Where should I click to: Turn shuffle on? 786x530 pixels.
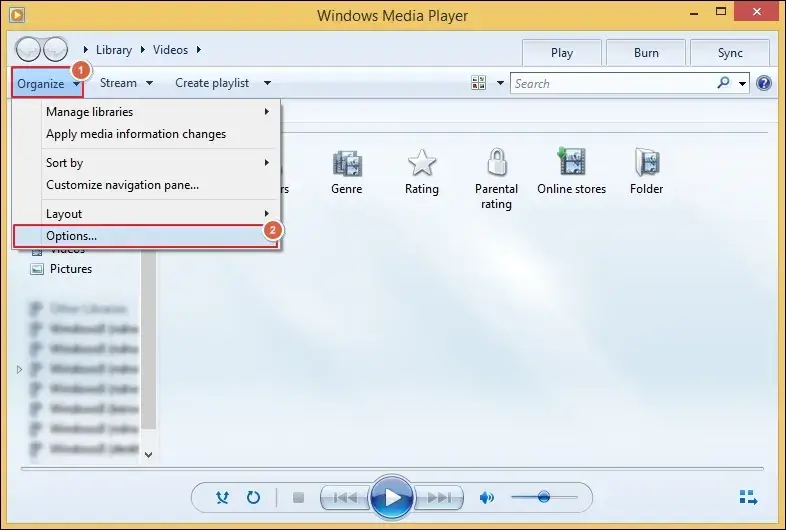tap(222, 497)
